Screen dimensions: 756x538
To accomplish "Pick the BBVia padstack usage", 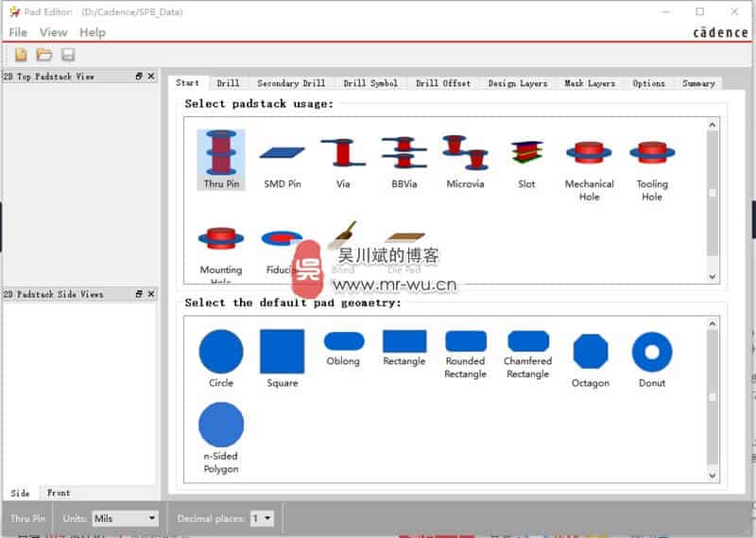I will pos(404,152).
